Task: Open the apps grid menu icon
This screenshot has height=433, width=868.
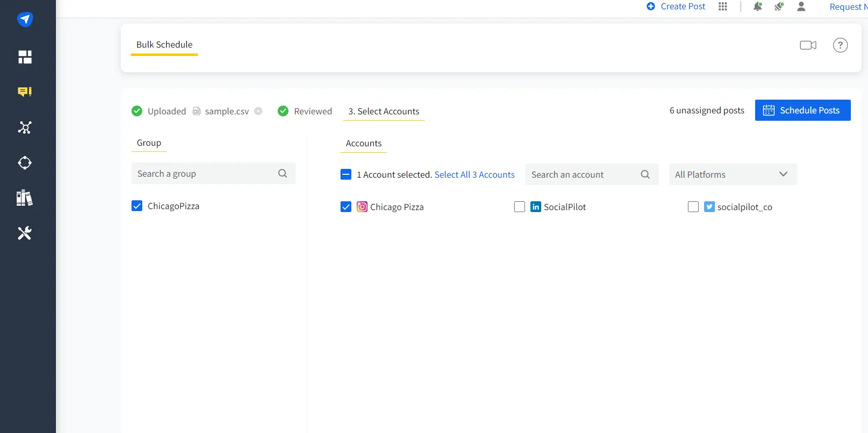Action: click(x=723, y=6)
